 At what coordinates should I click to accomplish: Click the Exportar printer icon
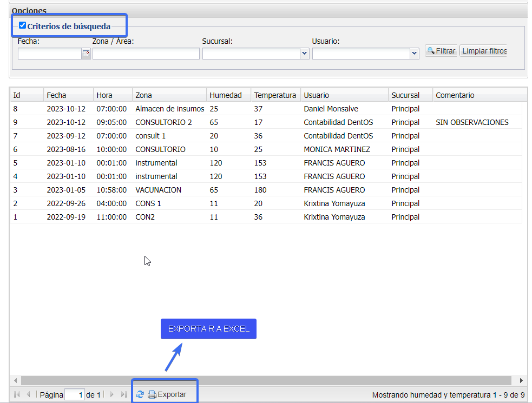click(x=152, y=395)
